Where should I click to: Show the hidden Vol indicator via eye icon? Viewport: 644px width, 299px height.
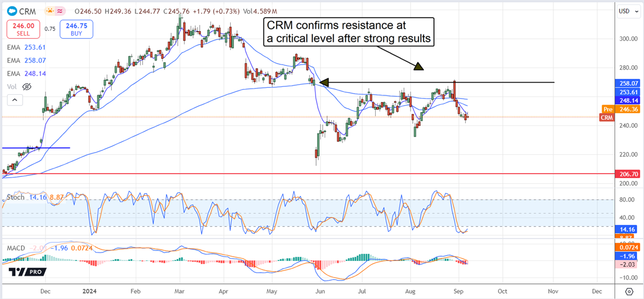[26, 86]
